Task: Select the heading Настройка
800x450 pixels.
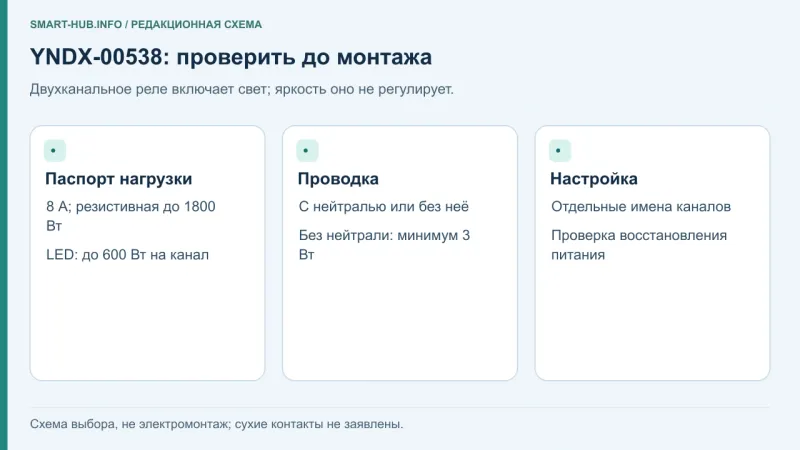Action: pos(594,179)
